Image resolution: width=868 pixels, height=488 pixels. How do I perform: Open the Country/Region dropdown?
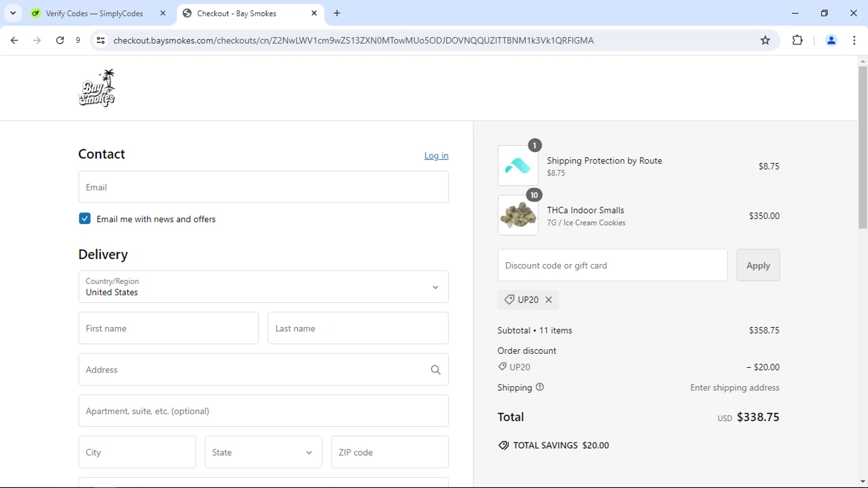tap(263, 287)
